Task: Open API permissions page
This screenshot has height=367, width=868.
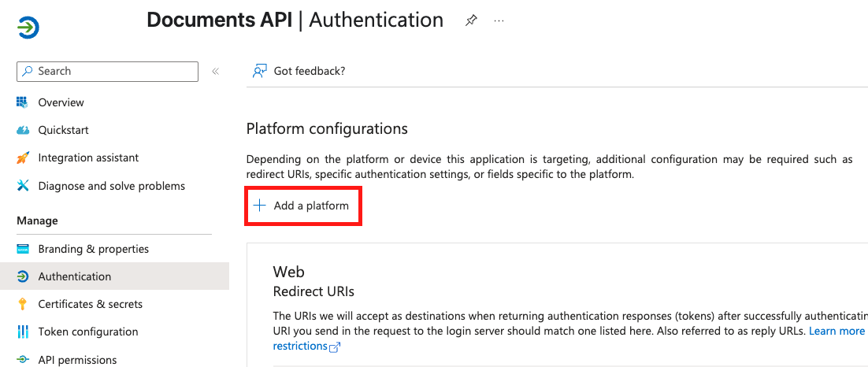Action: pos(77,360)
